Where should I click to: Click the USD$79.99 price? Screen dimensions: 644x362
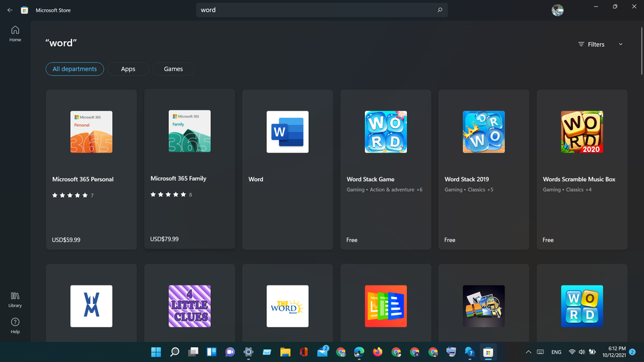pos(164,239)
